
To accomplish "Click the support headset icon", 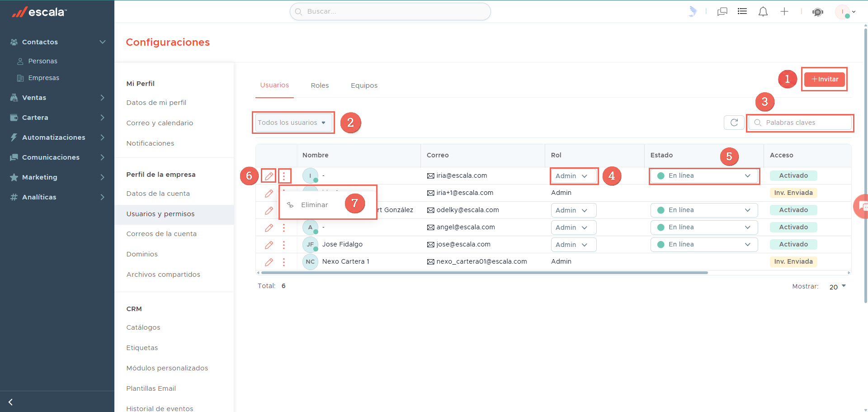I will tap(818, 12).
